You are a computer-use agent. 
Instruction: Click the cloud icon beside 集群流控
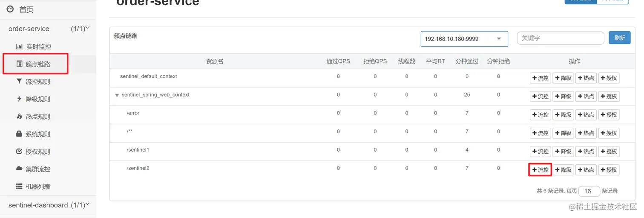19,169
